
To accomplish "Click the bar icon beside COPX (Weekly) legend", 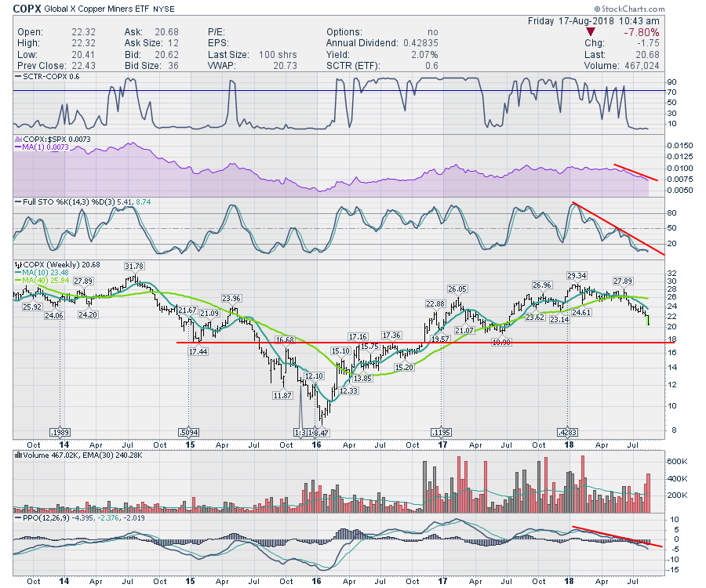I will 19,264.
